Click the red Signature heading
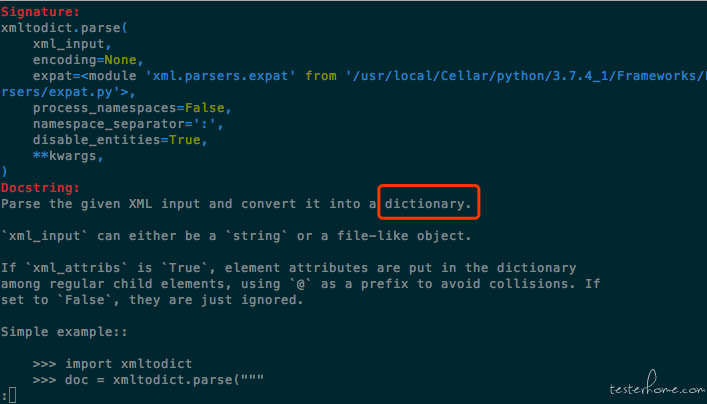707x404 pixels. pos(40,12)
